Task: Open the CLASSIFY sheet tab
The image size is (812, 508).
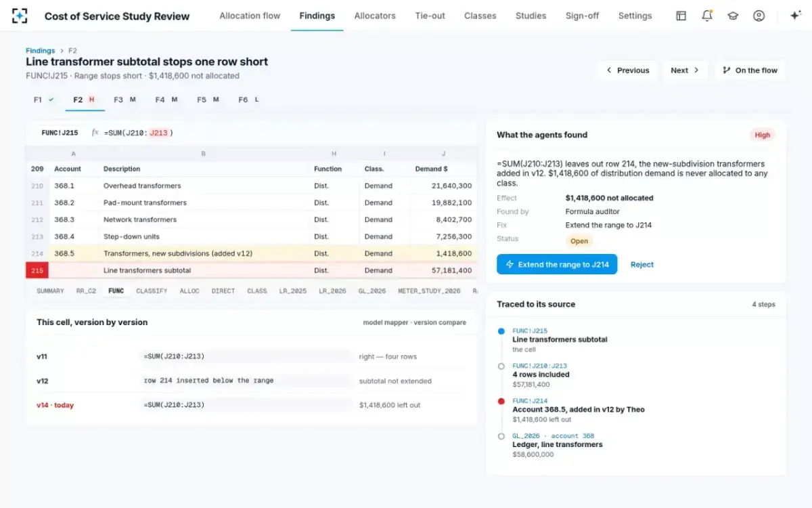Action: [x=152, y=291]
